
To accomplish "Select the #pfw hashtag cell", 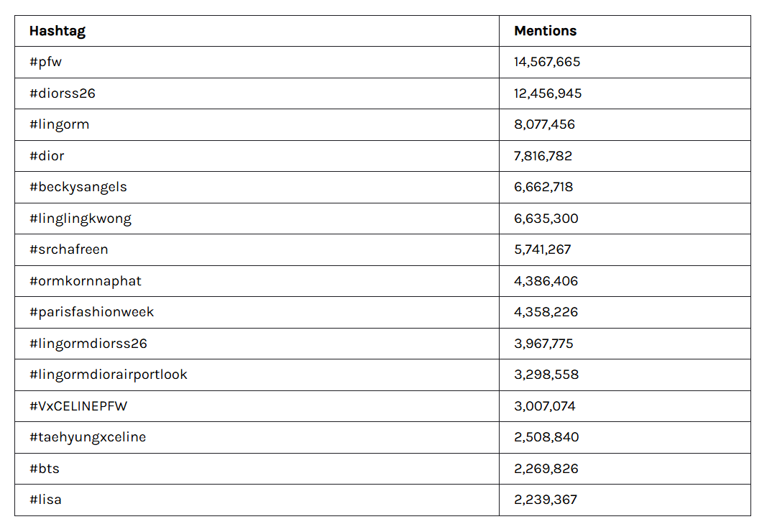I will [x=46, y=62].
